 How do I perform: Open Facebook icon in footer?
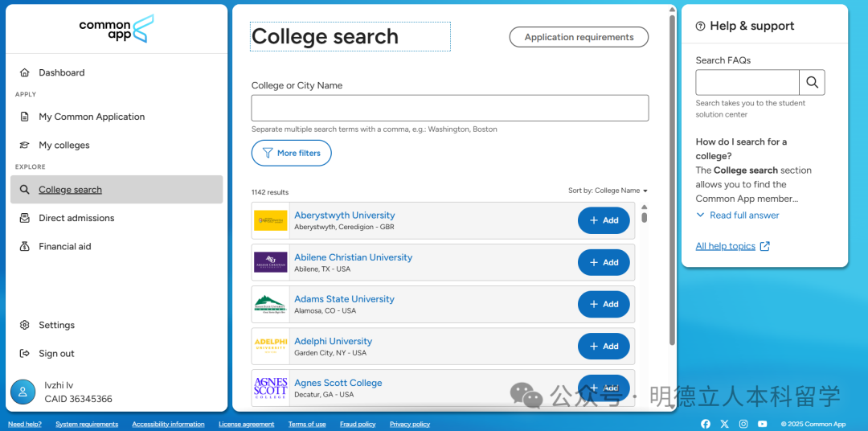tap(706, 424)
